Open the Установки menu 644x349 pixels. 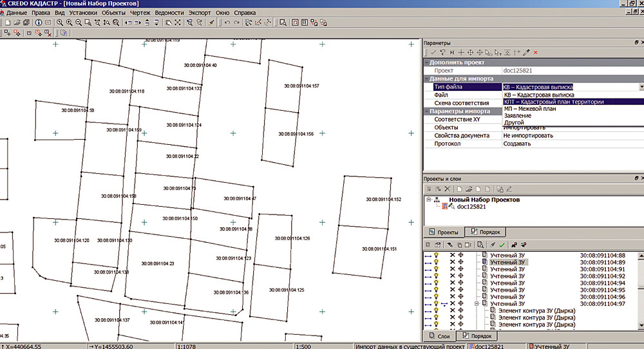(x=83, y=13)
